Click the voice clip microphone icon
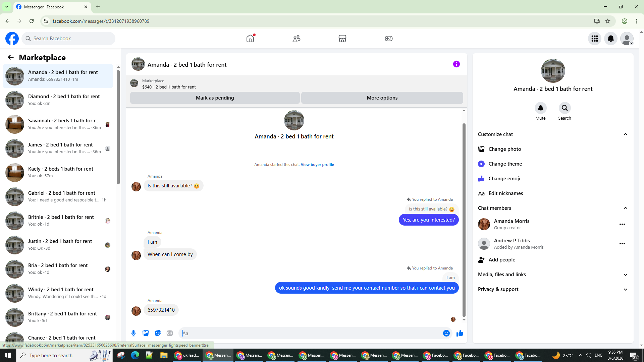The image size is (644, 362). pos(133,333)
